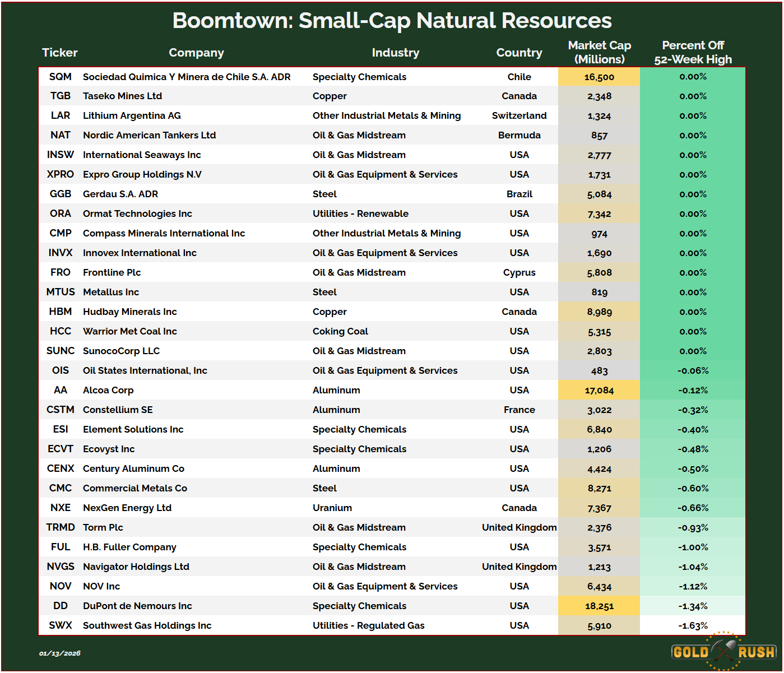
Task: Click the Taseko Mines Ltd company name
Action: [122, 96]
